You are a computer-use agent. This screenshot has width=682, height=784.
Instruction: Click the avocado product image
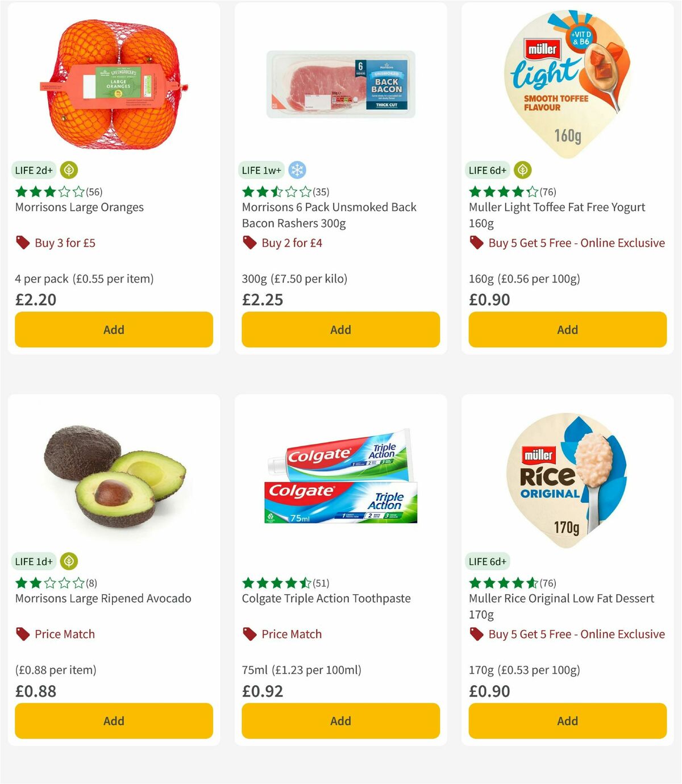tap(113, 478)
